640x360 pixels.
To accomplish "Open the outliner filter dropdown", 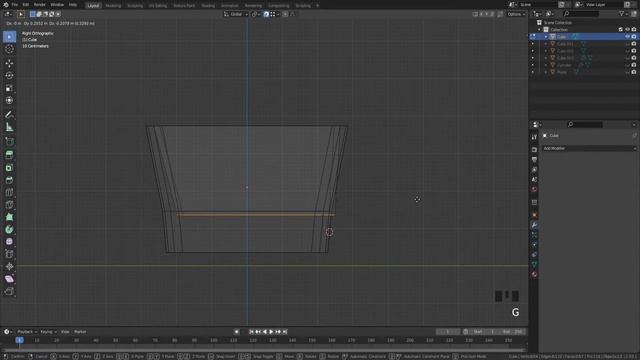I will click(x=623, y=14).
